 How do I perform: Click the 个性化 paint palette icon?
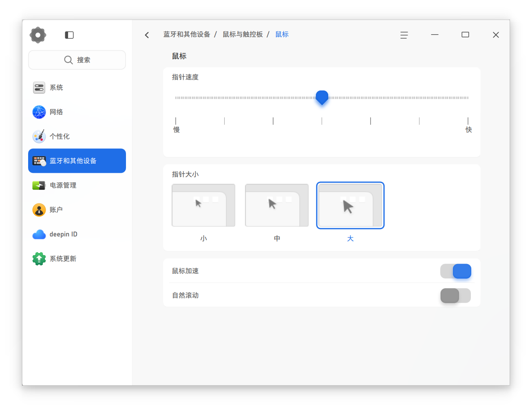pos(39,137)
